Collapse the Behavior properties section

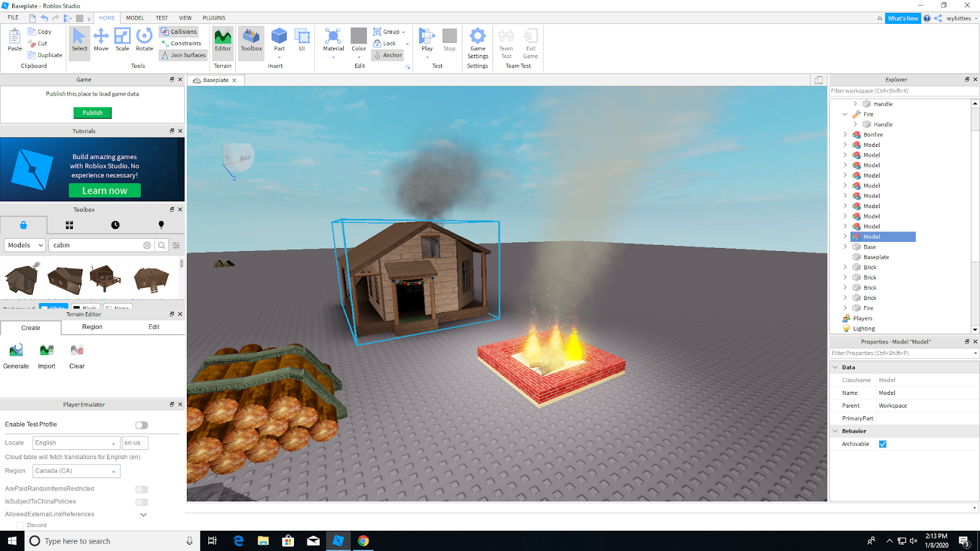point(835,431)
